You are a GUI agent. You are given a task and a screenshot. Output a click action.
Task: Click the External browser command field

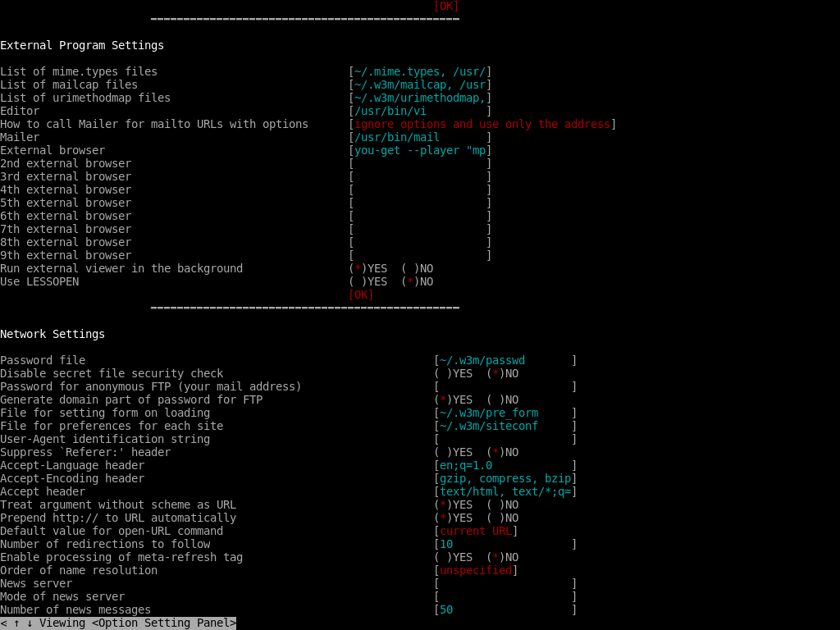coord(418,150)
